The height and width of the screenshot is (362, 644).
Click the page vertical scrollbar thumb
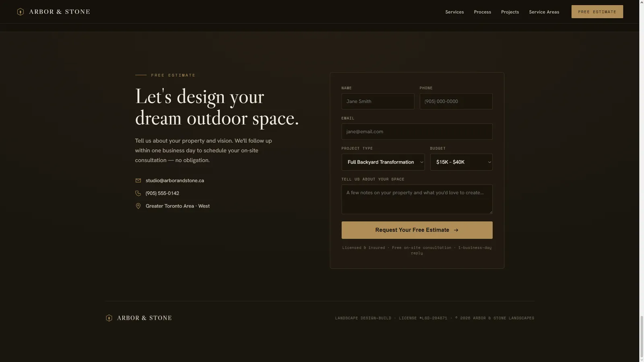(642, 336)
